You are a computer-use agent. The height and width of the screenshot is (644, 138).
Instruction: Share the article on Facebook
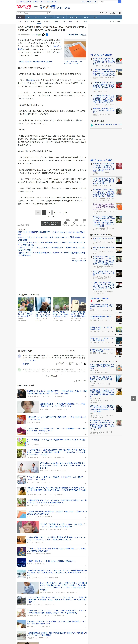tap(47, 35)
